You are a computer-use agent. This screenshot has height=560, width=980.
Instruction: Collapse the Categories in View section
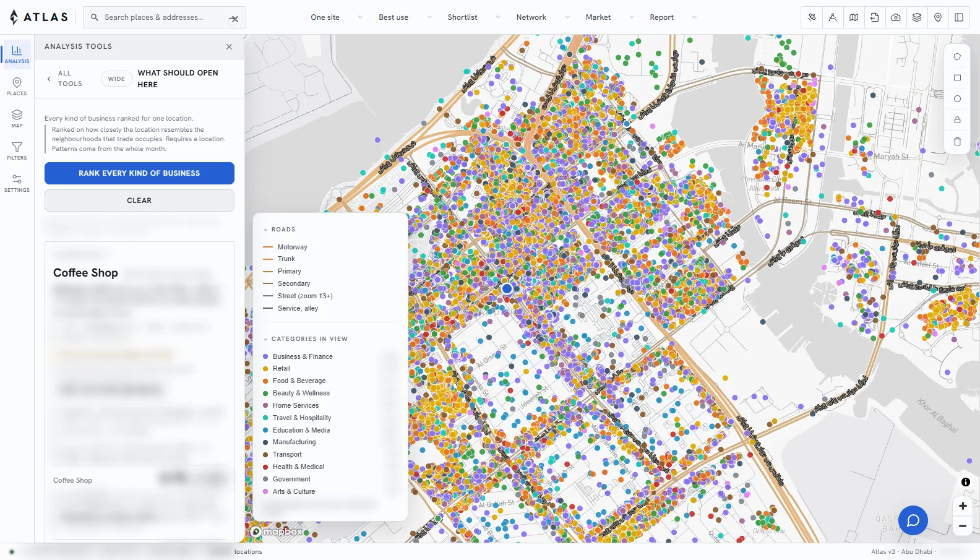tap(306, 339)
